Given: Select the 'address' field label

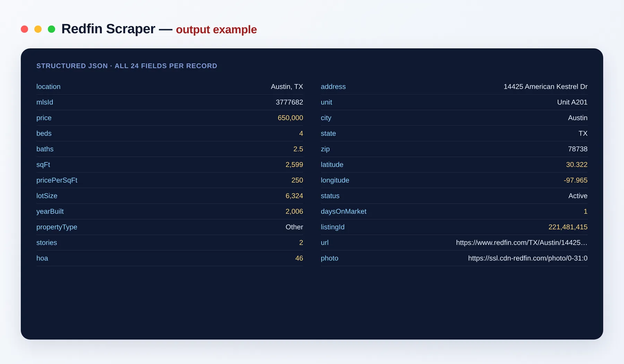Looking at the screenshot, I should (x=333, y=87).
